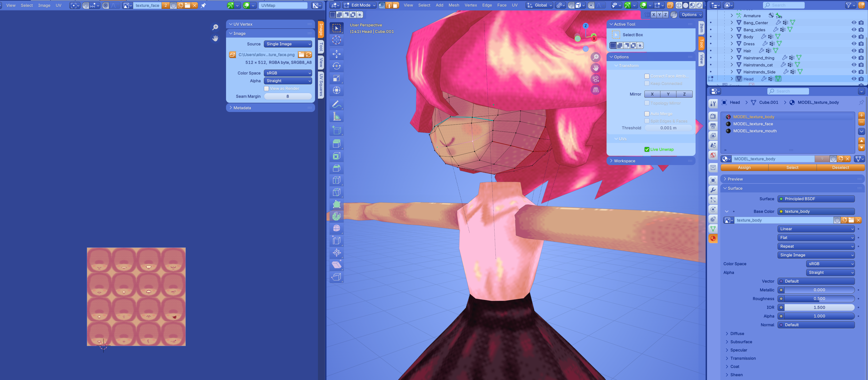868x380 pixels.
Task: Expand the Metadata panel
Action: 242,108
